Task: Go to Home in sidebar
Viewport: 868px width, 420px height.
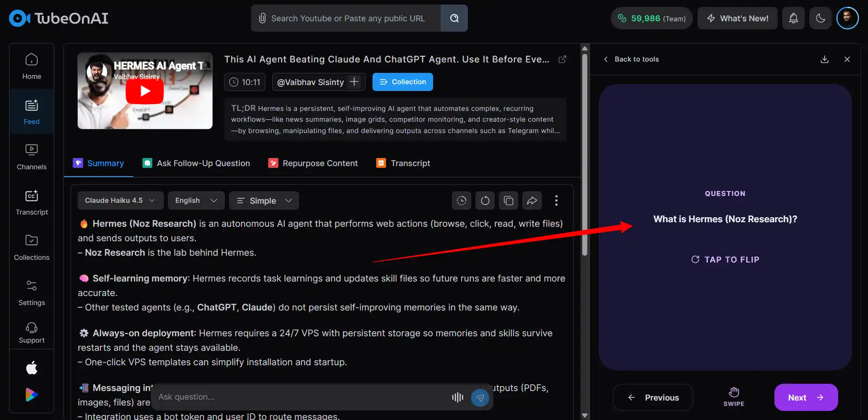Action: pos(32,66)
